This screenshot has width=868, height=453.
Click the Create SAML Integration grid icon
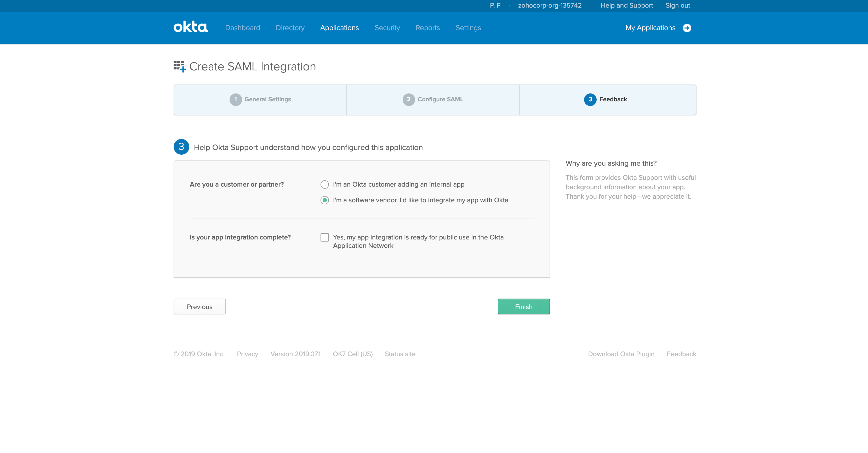(x=179, y=66)
